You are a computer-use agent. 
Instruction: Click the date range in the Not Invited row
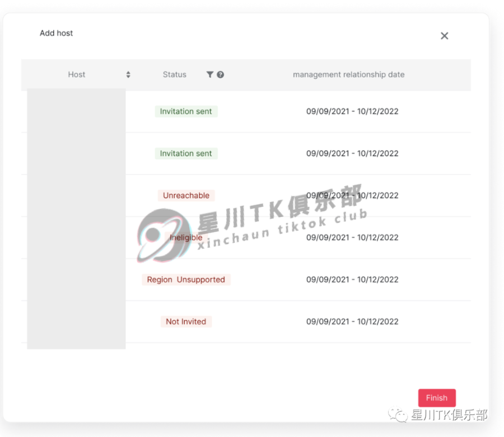[x=352, y=322]
